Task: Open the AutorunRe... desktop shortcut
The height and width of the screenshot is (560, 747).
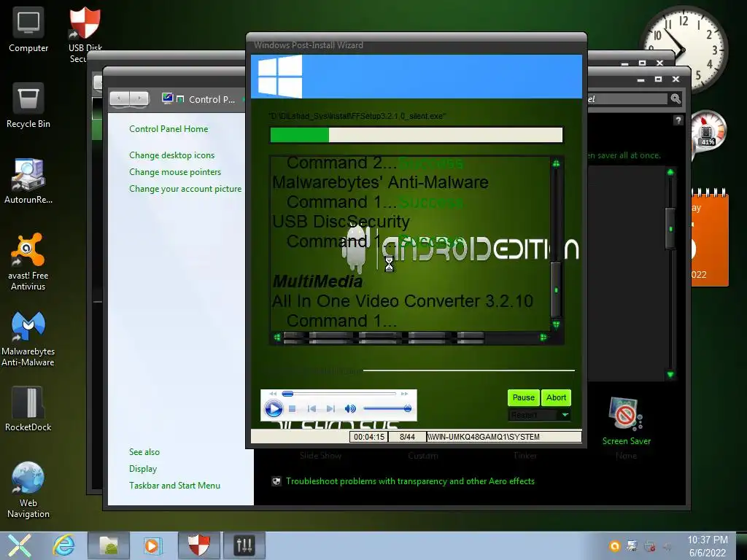Action: tap(28, 181)
